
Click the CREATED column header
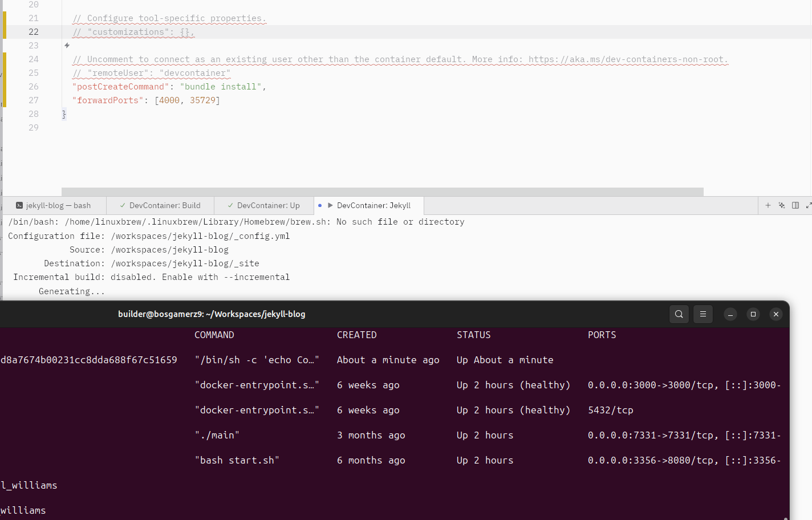point(357,335)
